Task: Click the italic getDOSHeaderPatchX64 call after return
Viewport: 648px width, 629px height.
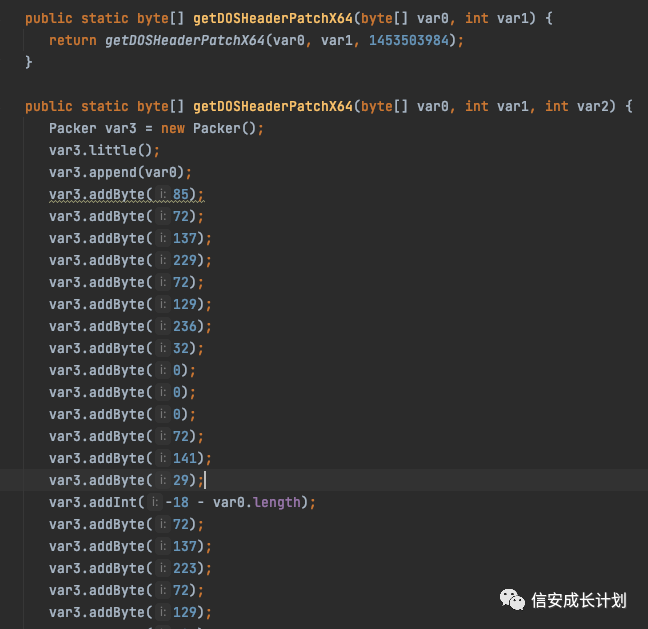Action: (185, 41)
